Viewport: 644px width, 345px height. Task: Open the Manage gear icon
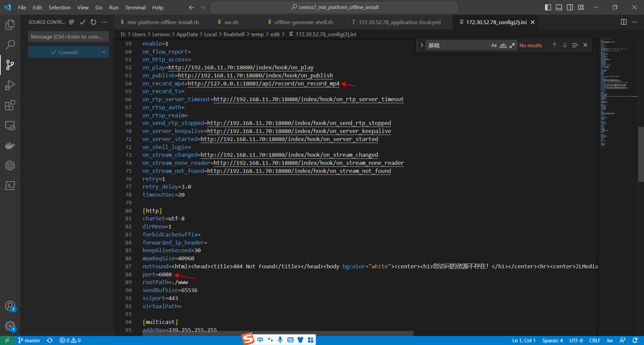point(10,326)
